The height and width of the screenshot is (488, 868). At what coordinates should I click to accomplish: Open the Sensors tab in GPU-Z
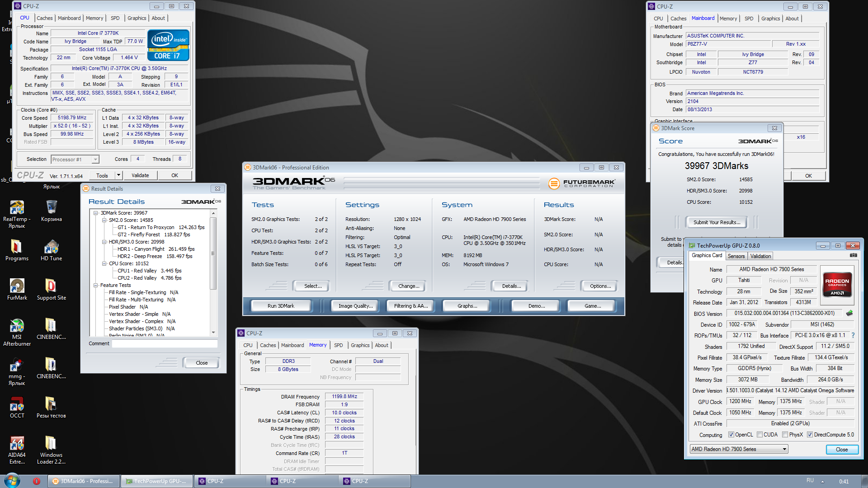coord(736,256)
